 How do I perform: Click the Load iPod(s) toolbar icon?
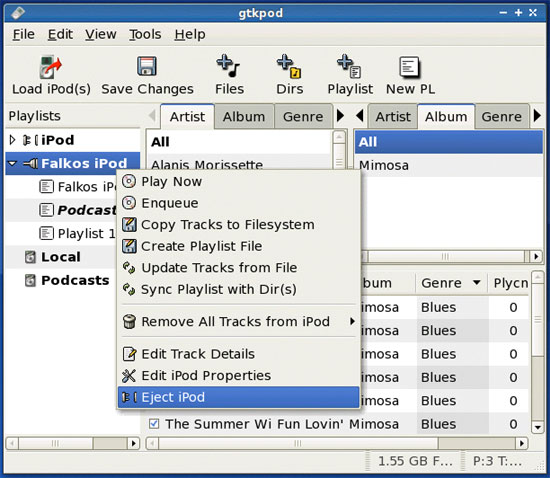[x=50, y=67]
